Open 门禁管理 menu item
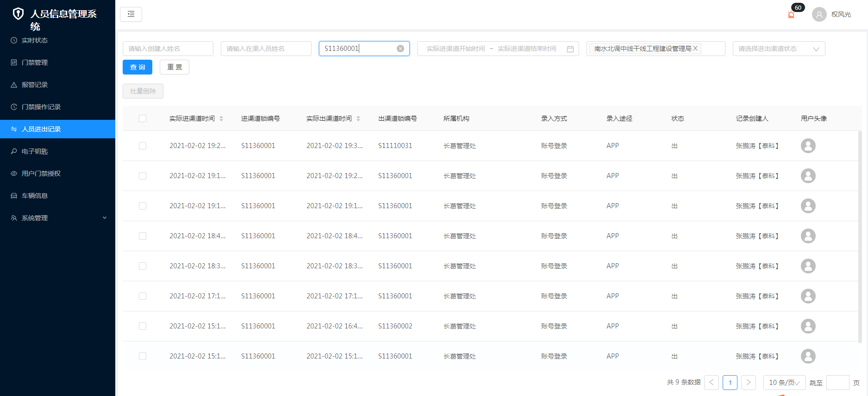868x396 pixels. (57, 62)
